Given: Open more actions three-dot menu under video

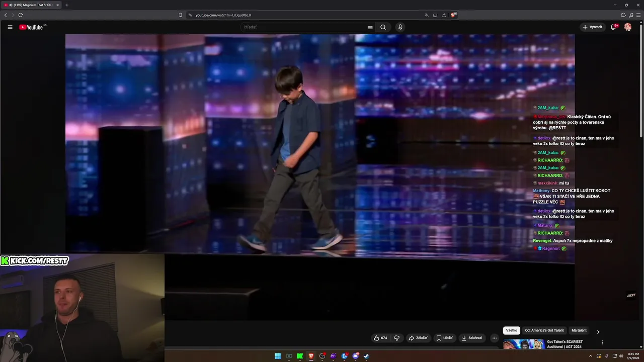Looking at the screenshot, I should pos(495,338).
